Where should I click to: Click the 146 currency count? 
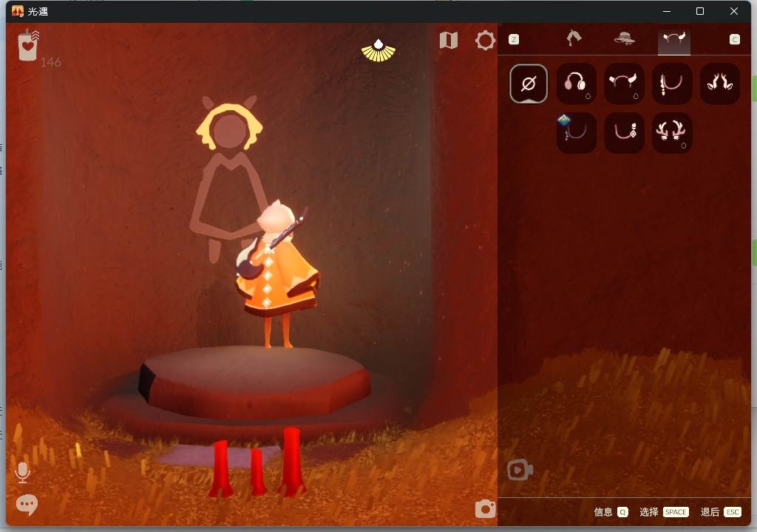[x=51, y=62]
